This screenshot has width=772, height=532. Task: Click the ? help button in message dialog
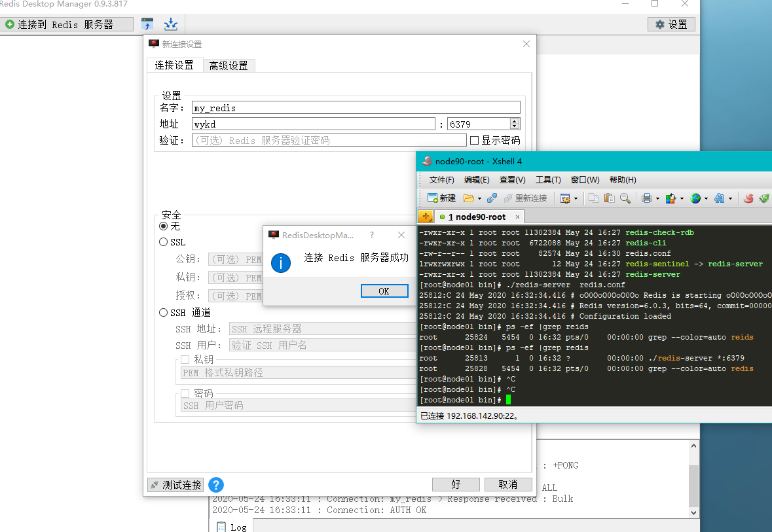(x=372, y=235)
